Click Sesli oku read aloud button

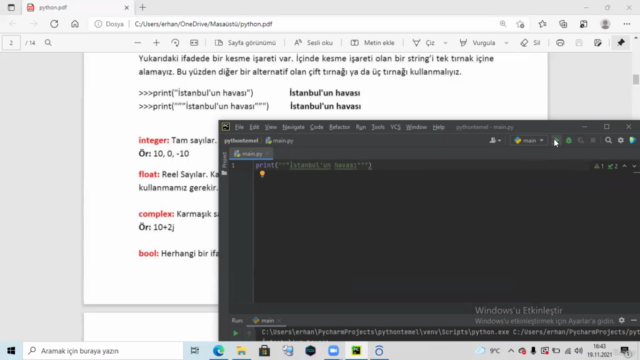point(313,43)
